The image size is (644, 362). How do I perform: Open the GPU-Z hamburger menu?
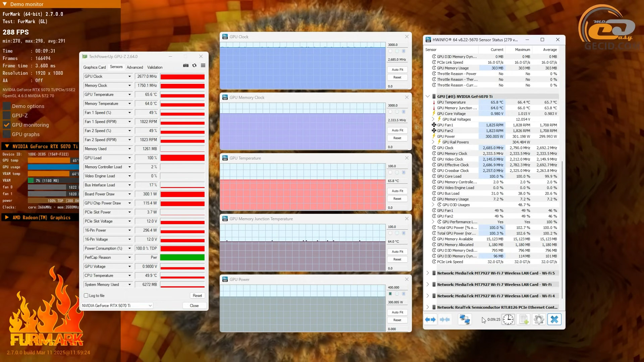(x=203, y=66)
